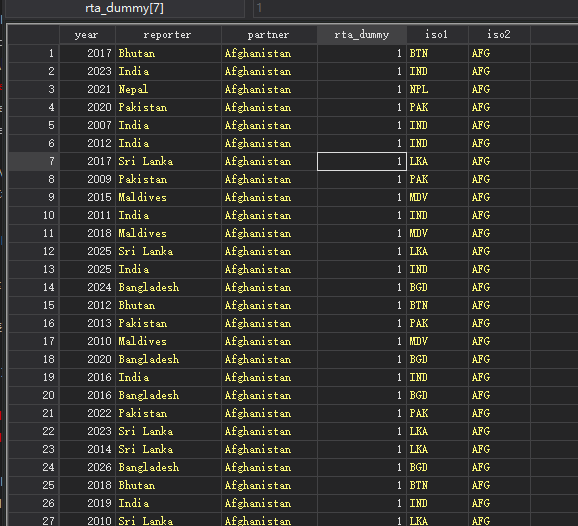Image resolution: width=578 pixels, height=526 pixels.
Task: Select the rta_dummy column header
Action: point(362,35)
